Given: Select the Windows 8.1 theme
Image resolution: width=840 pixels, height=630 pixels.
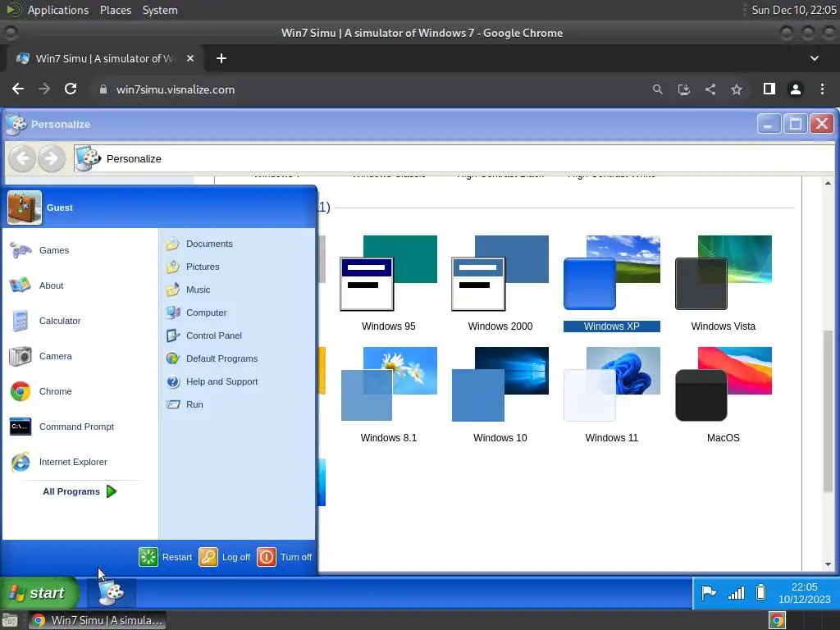Looking at the screenshot, I should click(388, 395).
